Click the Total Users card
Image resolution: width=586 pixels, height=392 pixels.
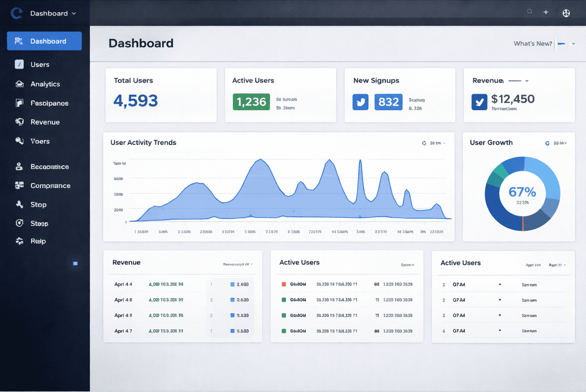(161, 95)
